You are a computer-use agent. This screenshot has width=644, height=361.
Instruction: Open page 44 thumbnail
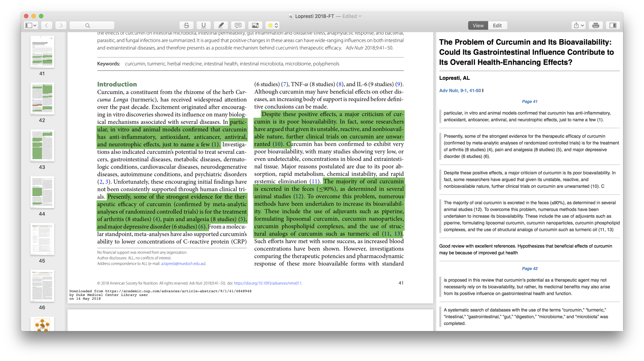(x=42, y=192)
